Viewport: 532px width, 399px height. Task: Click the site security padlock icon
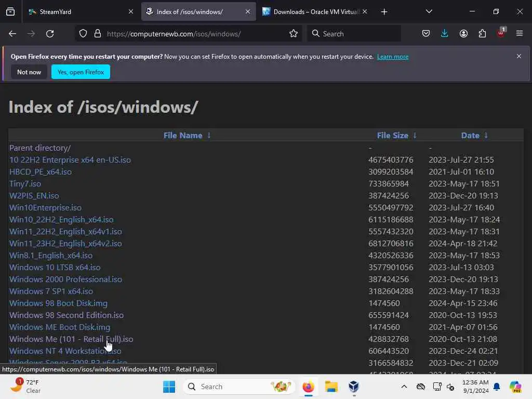point(98,34)
